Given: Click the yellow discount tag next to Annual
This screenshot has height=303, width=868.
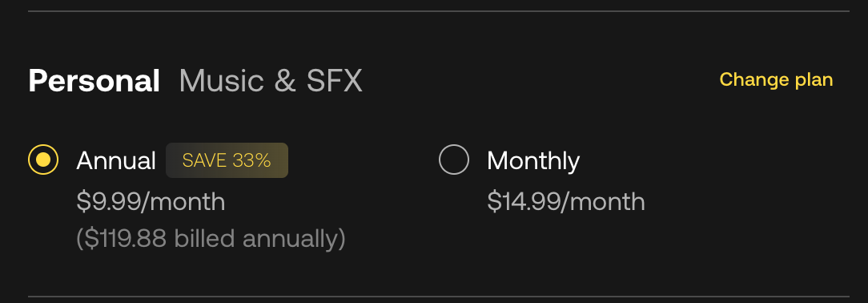Looking at the screenshot, I should point(227,160).
